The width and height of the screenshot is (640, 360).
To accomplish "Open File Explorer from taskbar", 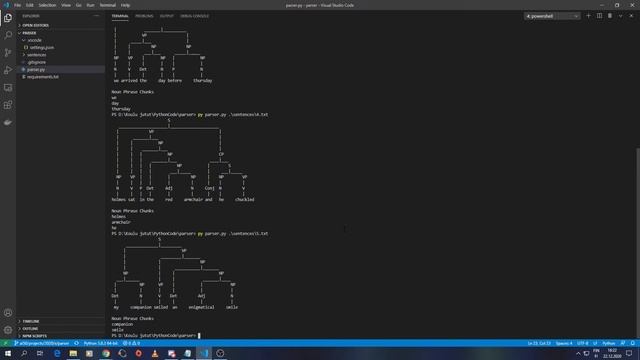I will click(73, 353).
